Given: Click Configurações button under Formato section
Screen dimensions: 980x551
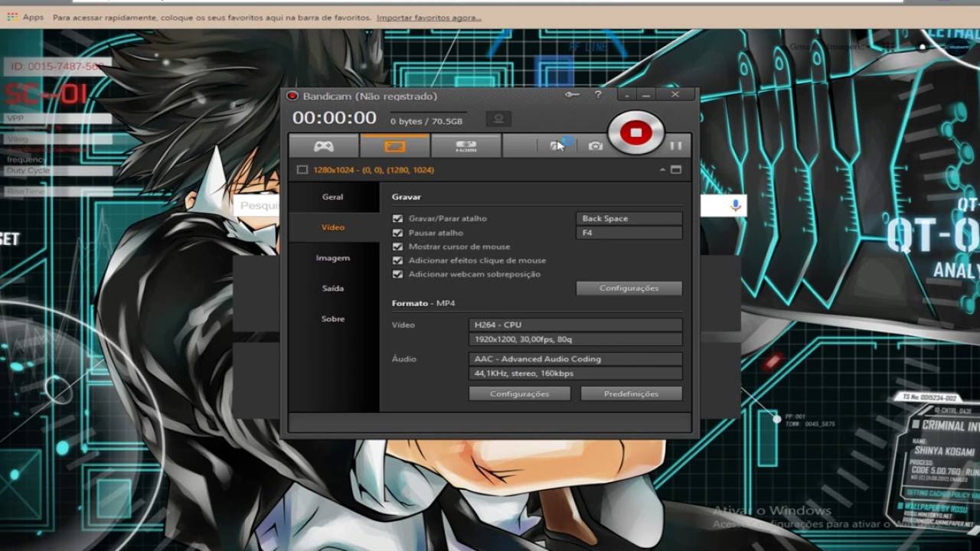Looking at the screenshot, I should pyautogui.click(x=520, y=393).
